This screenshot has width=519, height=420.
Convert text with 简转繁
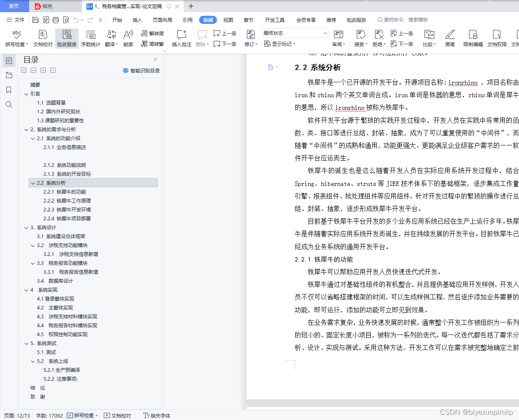tap(152, 44)
